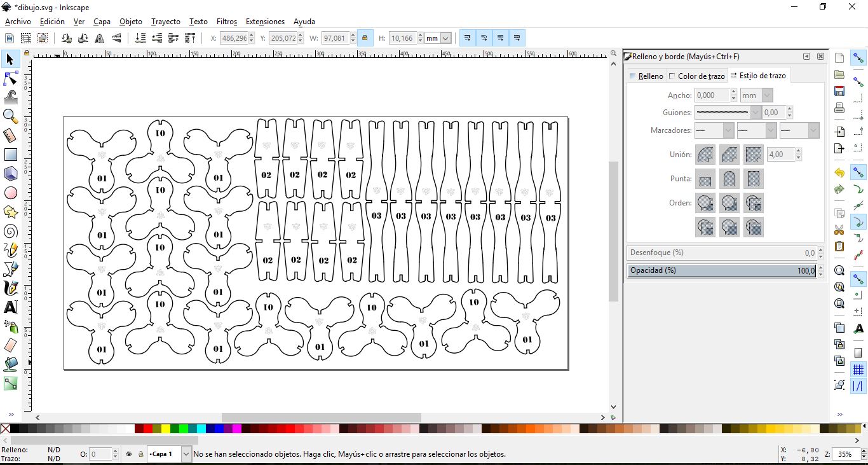The height and width of the screenshot is (465, 868).
Task: Pick the yellow swatch in the palette
Action: [x=166, y=429]
